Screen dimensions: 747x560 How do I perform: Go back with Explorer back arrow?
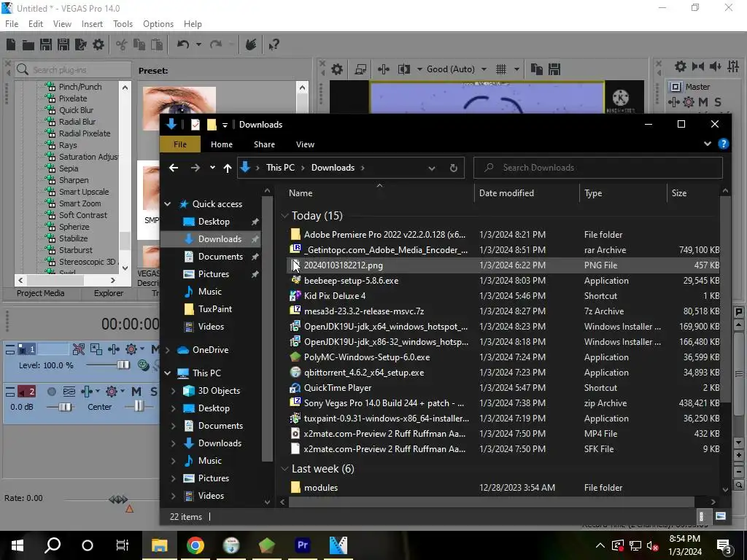click(x=174, y=168)
